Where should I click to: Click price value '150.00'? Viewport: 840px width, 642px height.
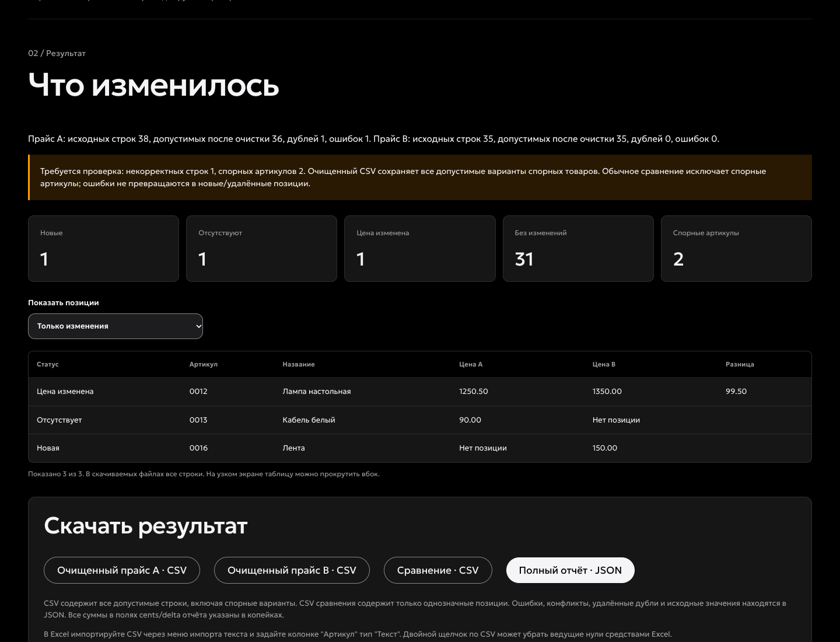coord(605,448)
